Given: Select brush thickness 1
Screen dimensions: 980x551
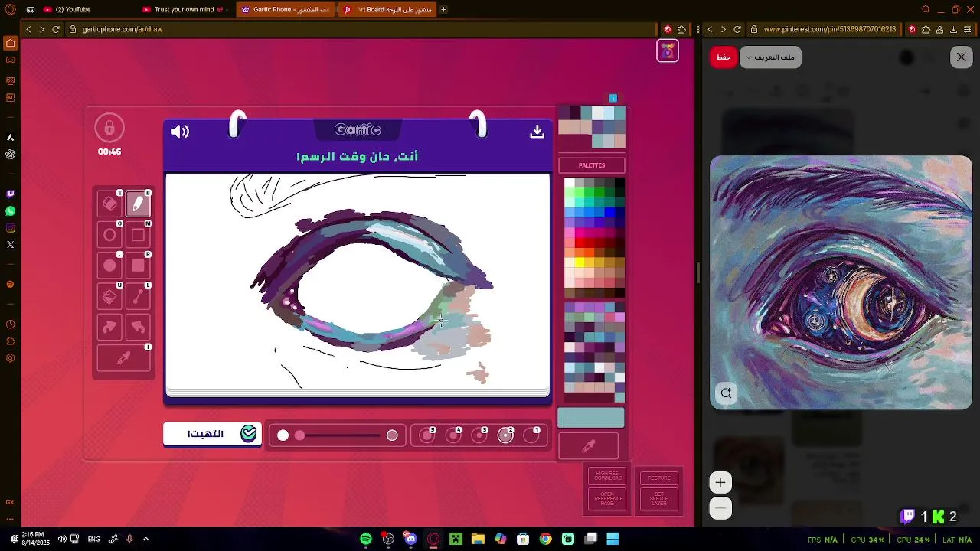Looking at the screenshot, I should (x=531, y=435).
